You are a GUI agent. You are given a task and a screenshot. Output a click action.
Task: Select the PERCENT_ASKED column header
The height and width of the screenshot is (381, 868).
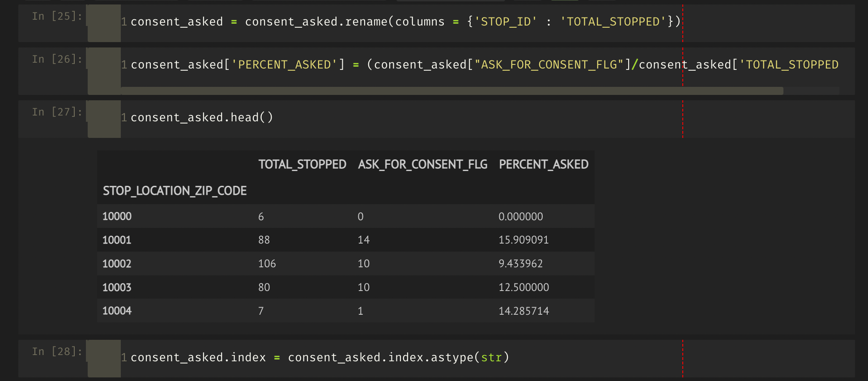(x=543, y=165)
